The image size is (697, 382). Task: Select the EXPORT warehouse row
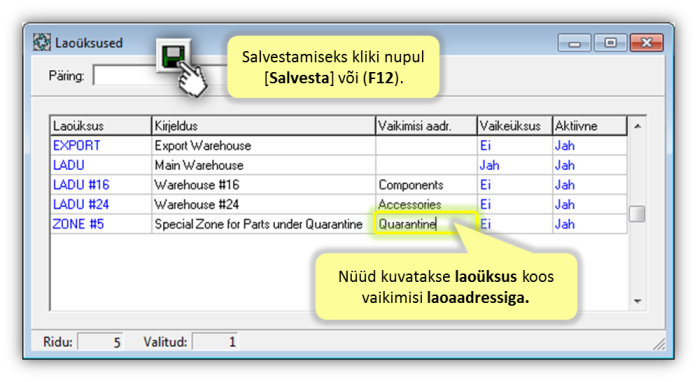click(x=338, y=145)
